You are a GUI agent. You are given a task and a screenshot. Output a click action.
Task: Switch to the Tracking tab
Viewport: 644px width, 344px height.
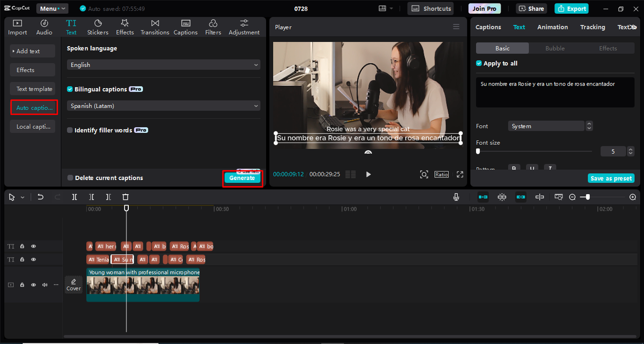[593, 27]
